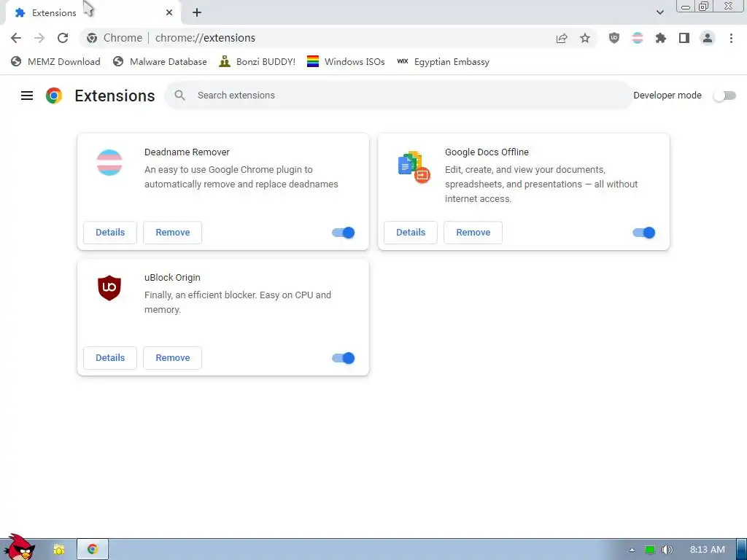Remove the Google Docs Offline extension
The height and width of the screenshot is (560, 747).
tap(473, 233)
